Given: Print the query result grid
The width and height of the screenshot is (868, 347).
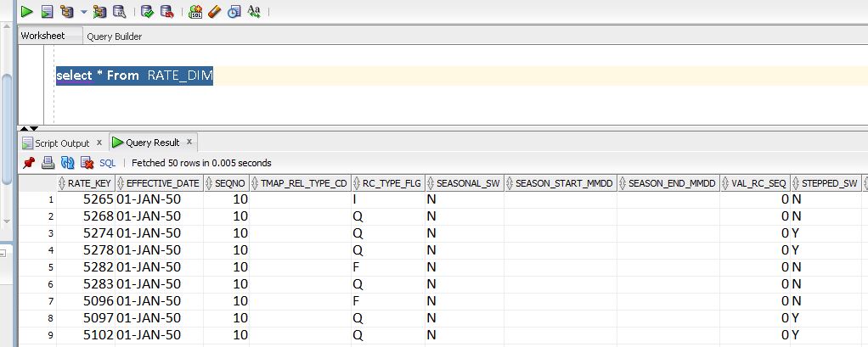Looking at the screenshot, I should click(48, 163).
